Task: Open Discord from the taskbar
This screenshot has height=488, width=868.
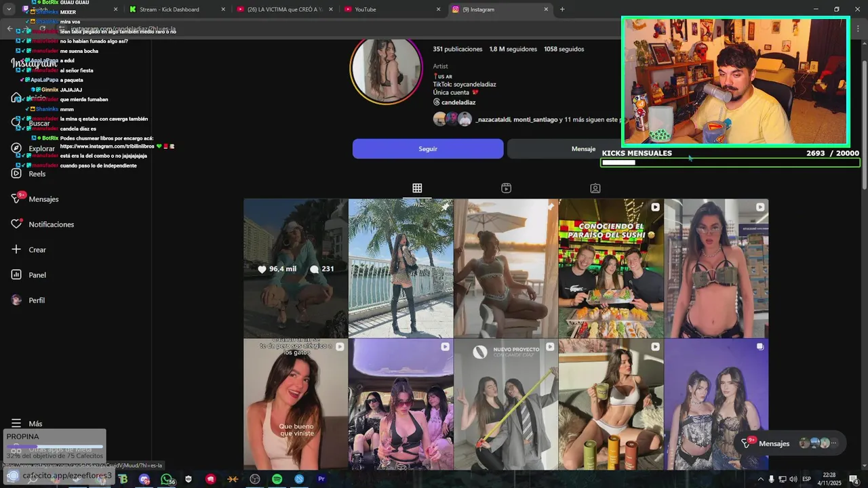Action: coord(144,479)
